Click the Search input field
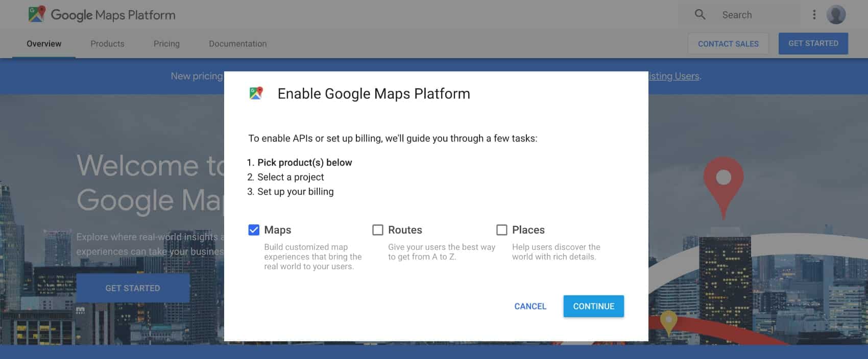The image size is (868, 359). pos(756,15)
